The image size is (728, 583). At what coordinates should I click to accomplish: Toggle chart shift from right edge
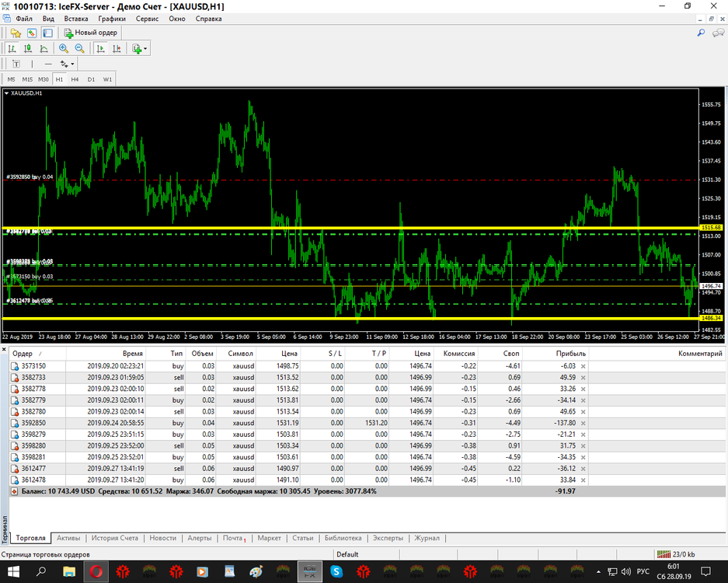(x=117, y=48)
